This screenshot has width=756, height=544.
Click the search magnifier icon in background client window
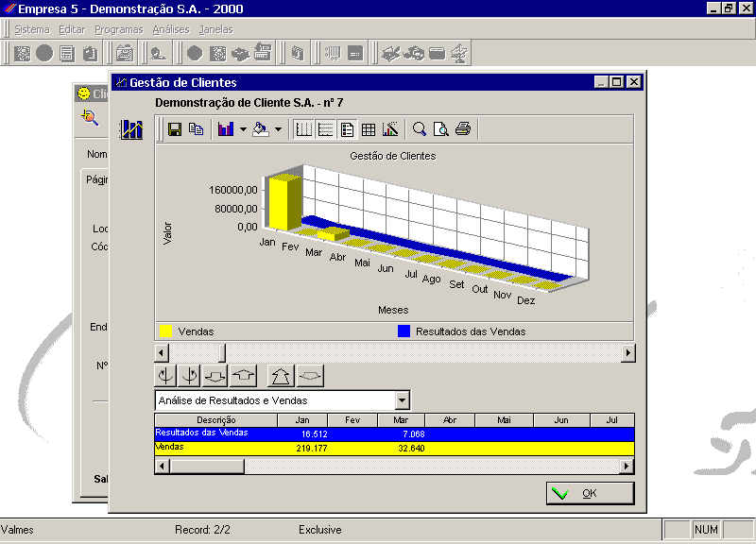pyautogui.click(x=90, y=117)
